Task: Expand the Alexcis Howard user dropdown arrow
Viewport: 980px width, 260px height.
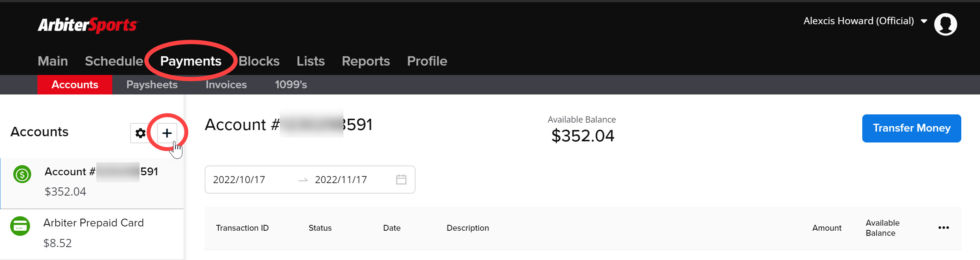Action: click(924, 21)
